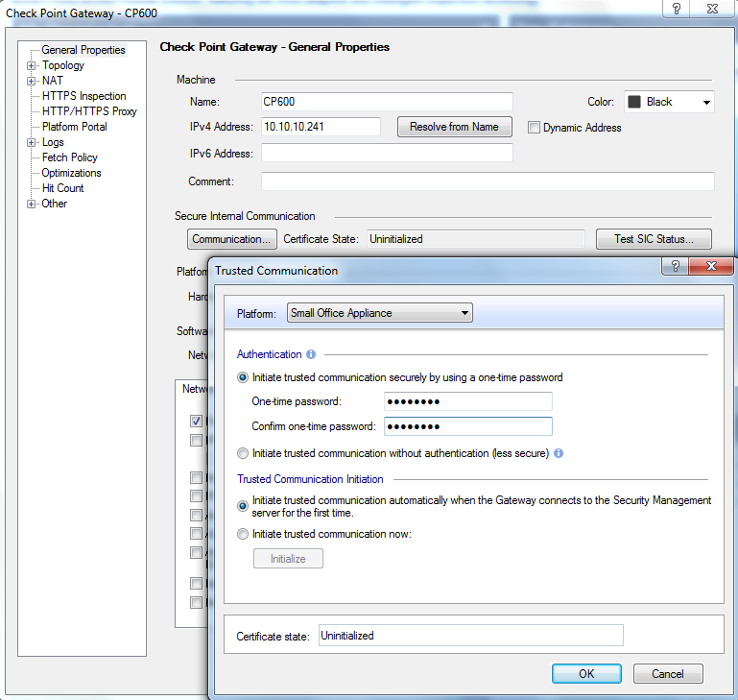Image resolution: width=738 pixels, height=700 pixels.
Task: Click the Authentication info icon
Action: (311, 354)
